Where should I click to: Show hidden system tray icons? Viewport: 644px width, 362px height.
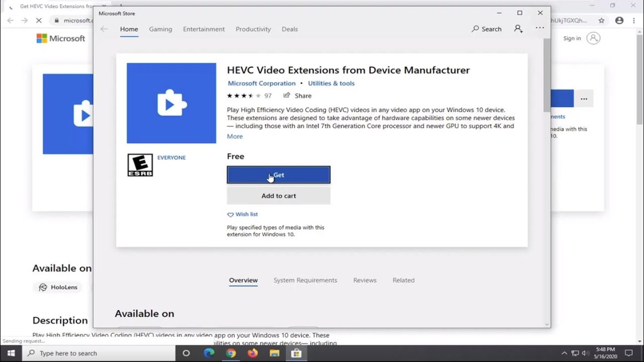[564, 353]
